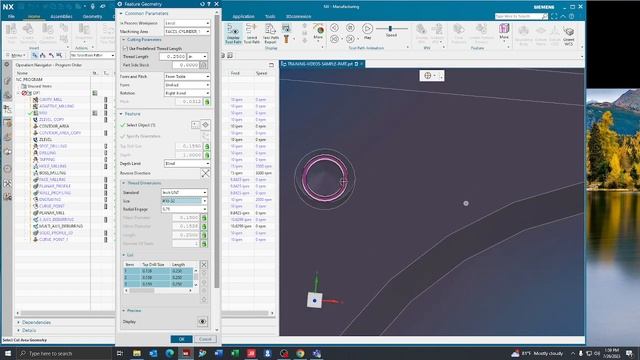The width and height of the screenshot is (640, 360).
Task: Open the Thread Length unit dropdown
Action: pos(198,56)
